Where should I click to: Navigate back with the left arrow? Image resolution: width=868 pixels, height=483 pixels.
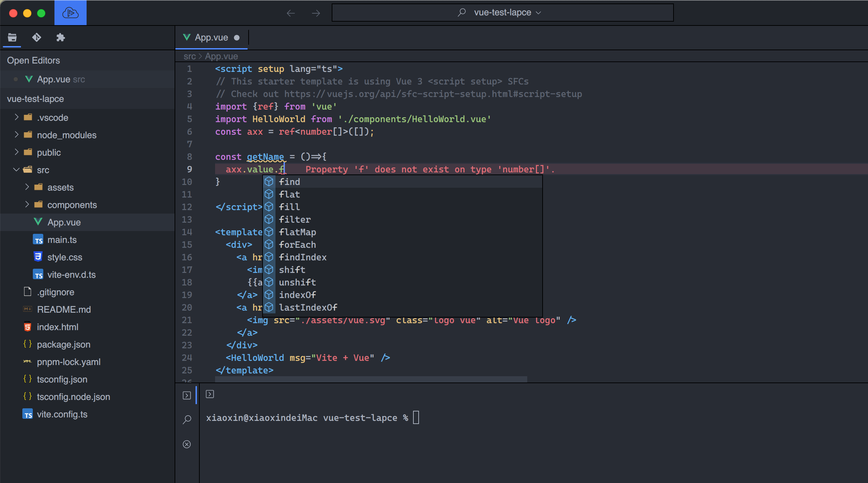(x=290, y=13)
